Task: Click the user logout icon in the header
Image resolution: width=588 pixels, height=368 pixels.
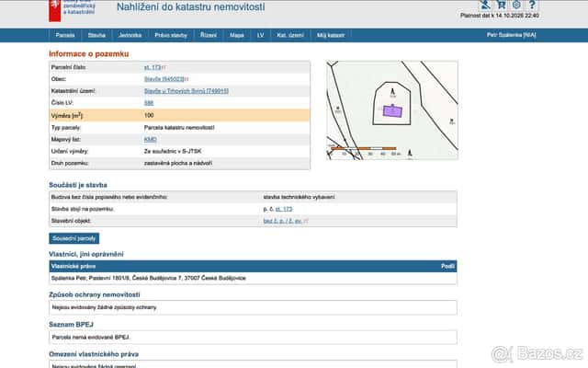Action: pyautogui.click(x=485, y=5)
